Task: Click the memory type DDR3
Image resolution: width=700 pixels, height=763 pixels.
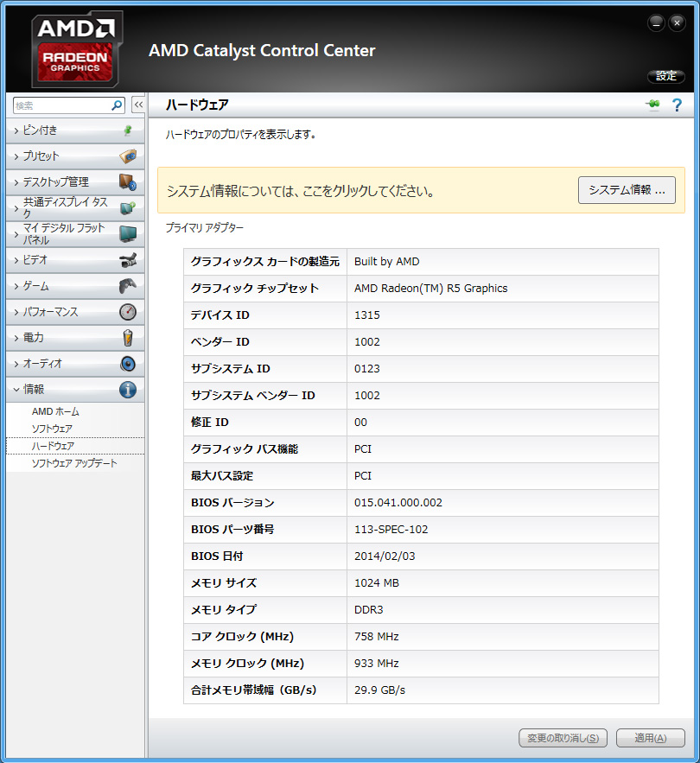Action: (368, 610)
